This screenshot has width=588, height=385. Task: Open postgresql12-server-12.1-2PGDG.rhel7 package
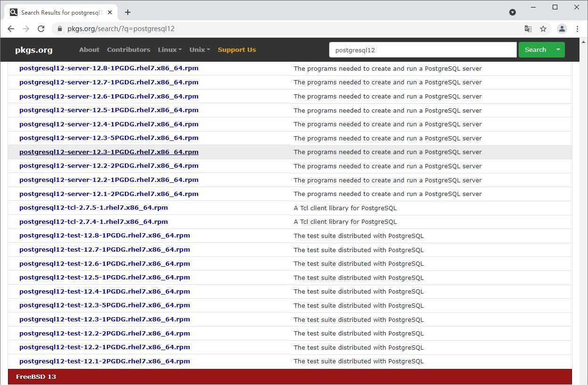coord(109,194)
